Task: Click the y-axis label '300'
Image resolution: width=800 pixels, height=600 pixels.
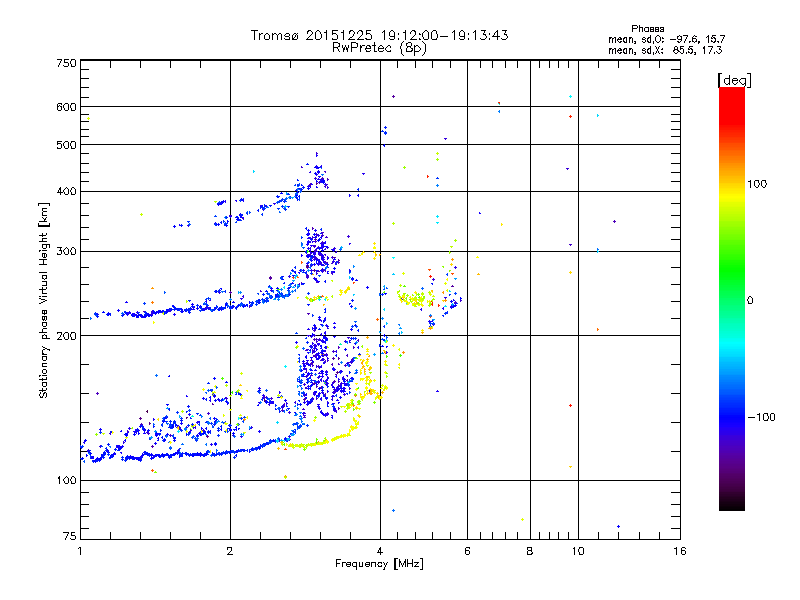Action: coord(66,252)
